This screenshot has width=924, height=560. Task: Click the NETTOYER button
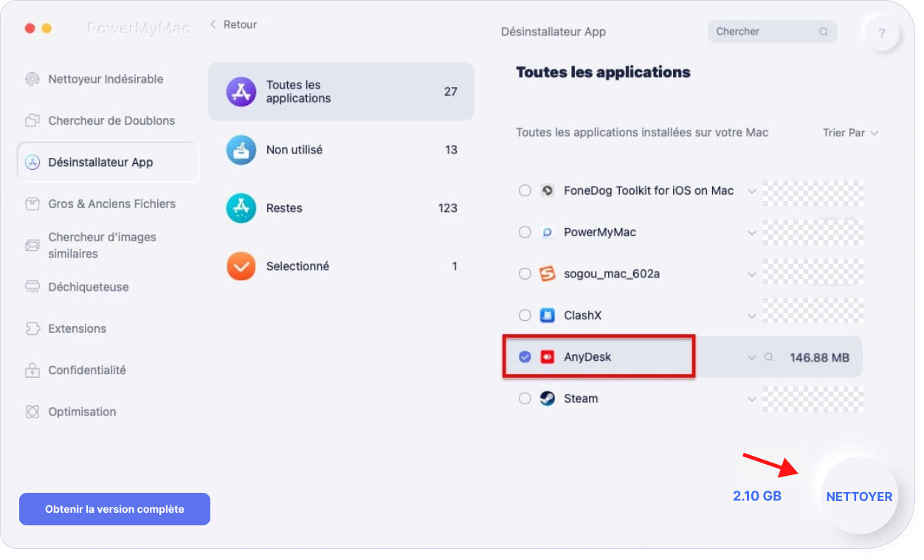(x=859, y=497)
